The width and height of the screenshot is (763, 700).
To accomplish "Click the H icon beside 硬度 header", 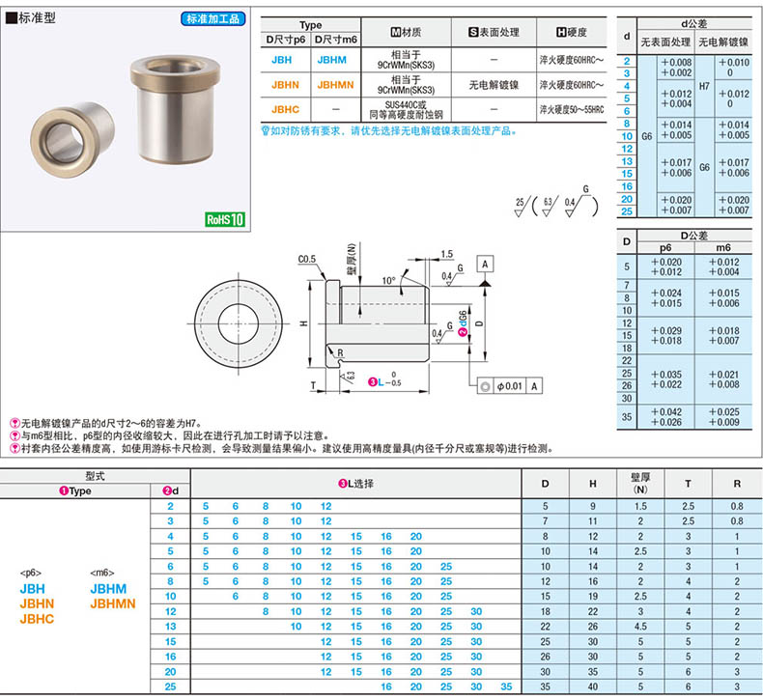I will tap(560, 32).
